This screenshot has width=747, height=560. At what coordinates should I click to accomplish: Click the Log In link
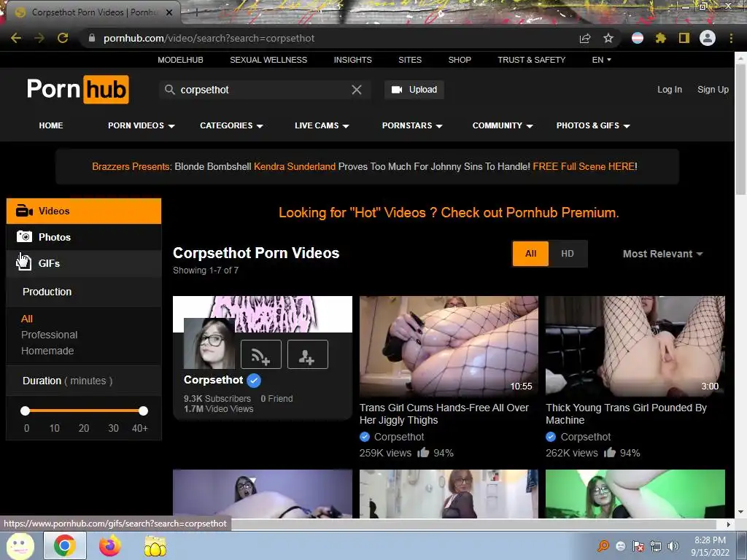click(670, 90)
